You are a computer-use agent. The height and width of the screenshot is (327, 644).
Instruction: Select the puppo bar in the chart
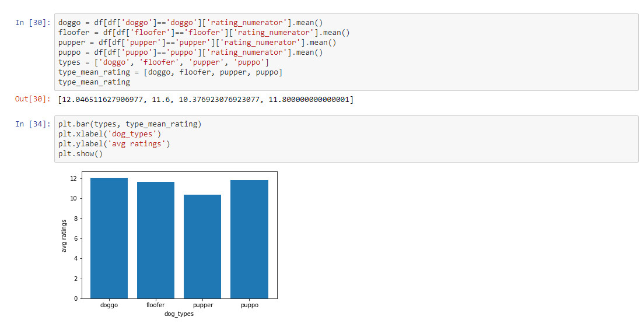point(249,239)
